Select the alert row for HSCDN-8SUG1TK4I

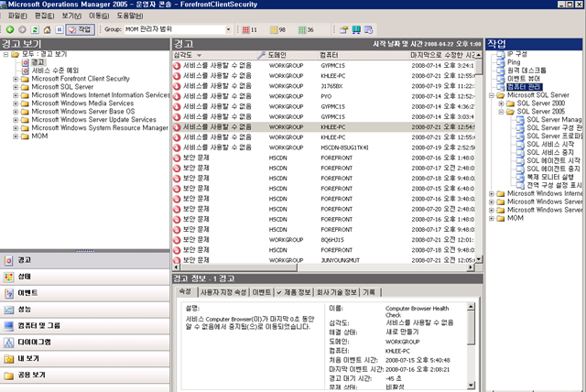coord(324,147)
